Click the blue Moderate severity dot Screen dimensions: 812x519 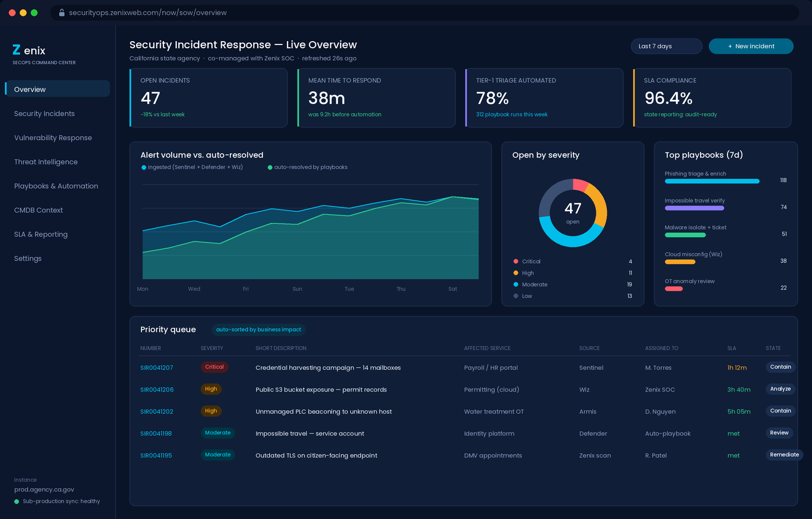(516, 284)
